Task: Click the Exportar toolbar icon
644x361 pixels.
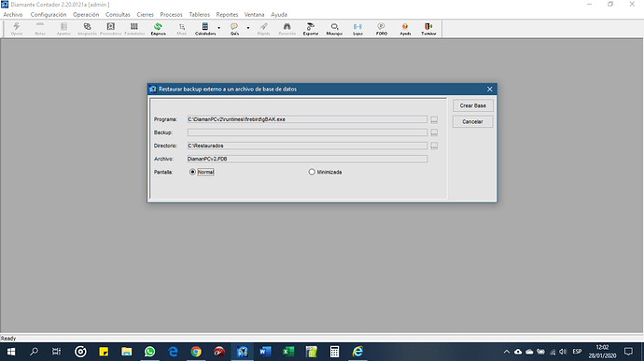Action: click(x=311, y=29)
